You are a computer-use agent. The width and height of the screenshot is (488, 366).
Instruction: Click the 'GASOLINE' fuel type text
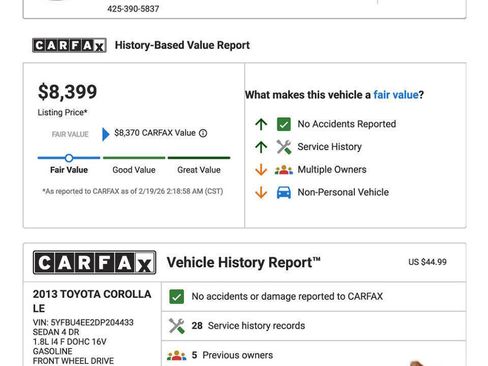tap(52, 351)
